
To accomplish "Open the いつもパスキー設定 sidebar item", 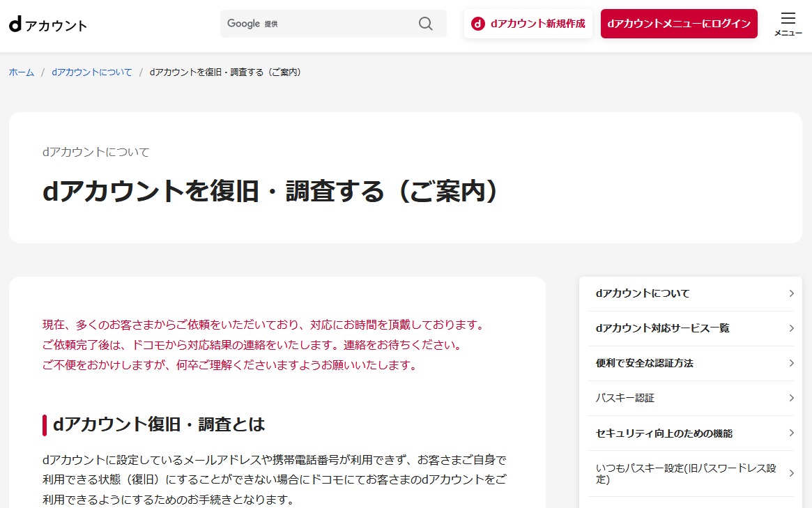I will coord(690,473).
